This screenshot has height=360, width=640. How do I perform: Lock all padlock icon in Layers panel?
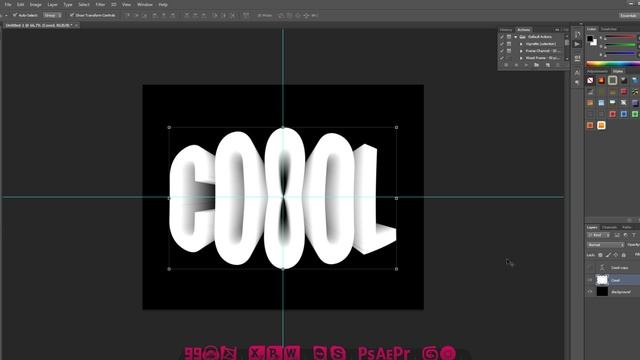click(624, 255)
